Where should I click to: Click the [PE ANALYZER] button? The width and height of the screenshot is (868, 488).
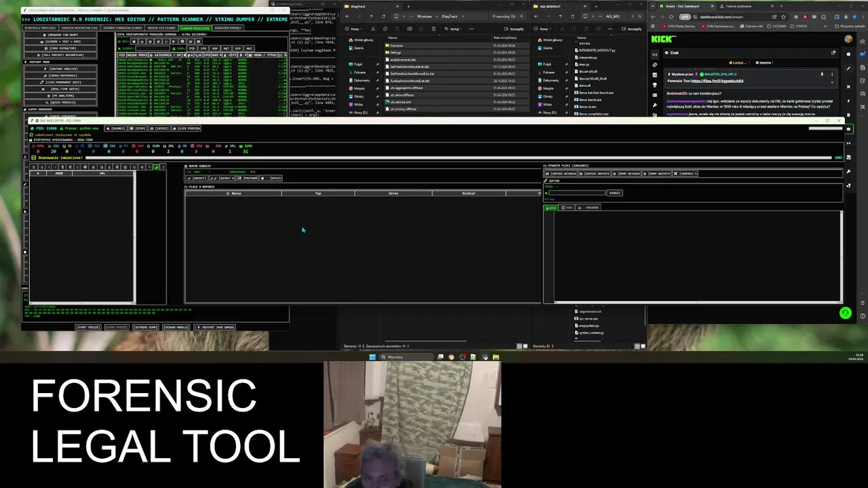pos(60,96)
